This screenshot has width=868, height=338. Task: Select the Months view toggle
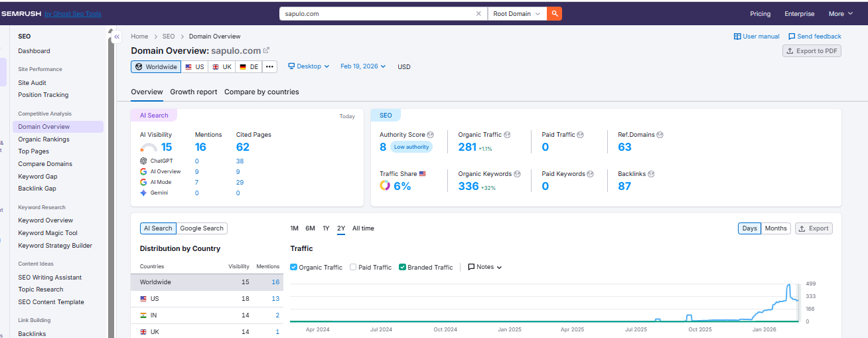(x=775, y=228)
